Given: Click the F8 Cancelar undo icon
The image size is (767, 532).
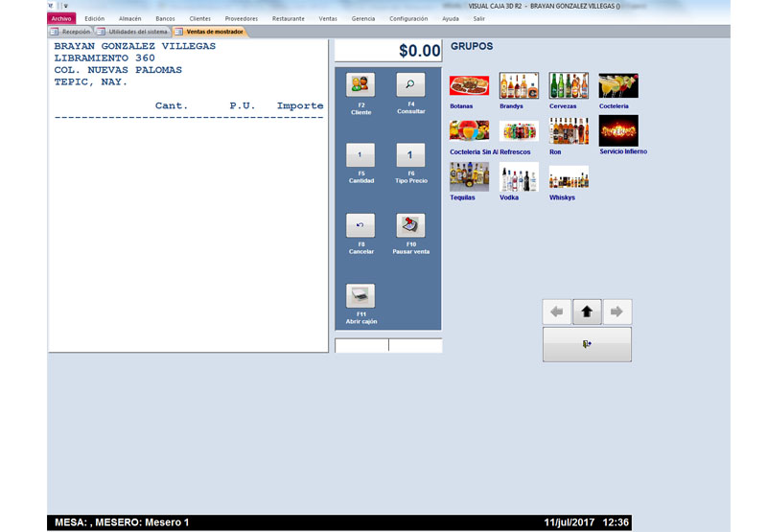Looking at the screenshot, I should click(360, 225).
